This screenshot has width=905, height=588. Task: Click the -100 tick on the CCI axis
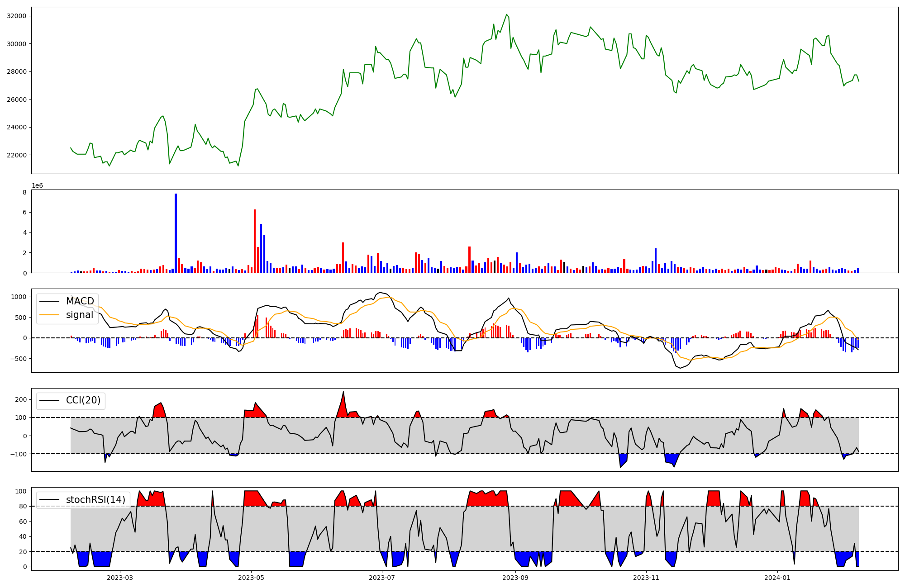tap(19, 454)
